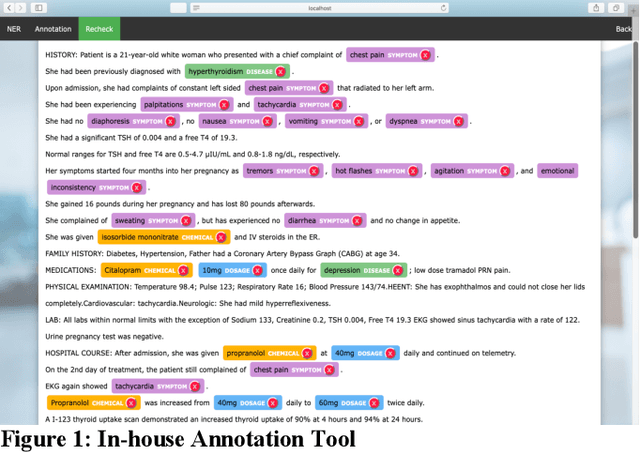640x452 pixels.
Task: Open the Annotation tab
Action: click(x=53, y=29)
